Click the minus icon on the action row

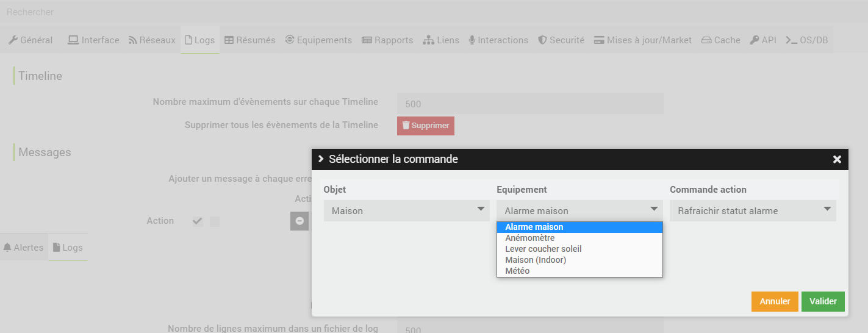tap(299, 221)
